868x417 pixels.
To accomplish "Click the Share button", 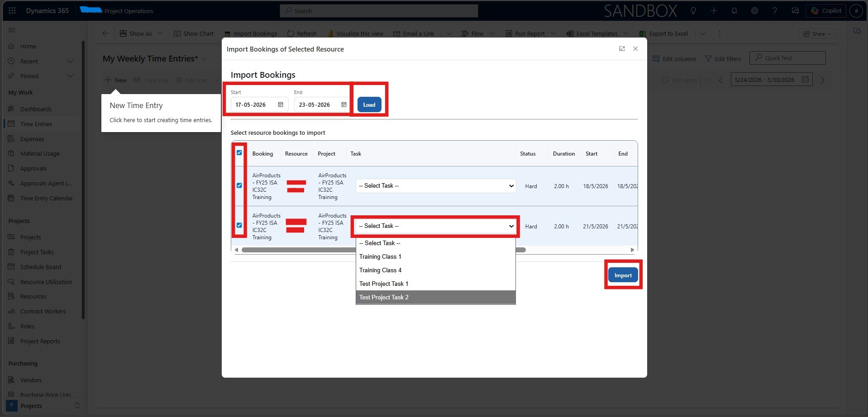I will (817, 33).
